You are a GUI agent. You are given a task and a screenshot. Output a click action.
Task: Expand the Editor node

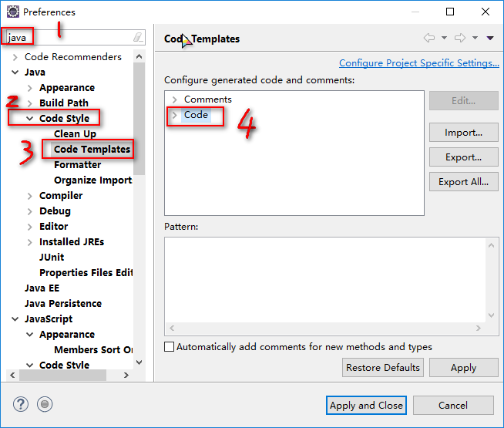pos(29,227)
